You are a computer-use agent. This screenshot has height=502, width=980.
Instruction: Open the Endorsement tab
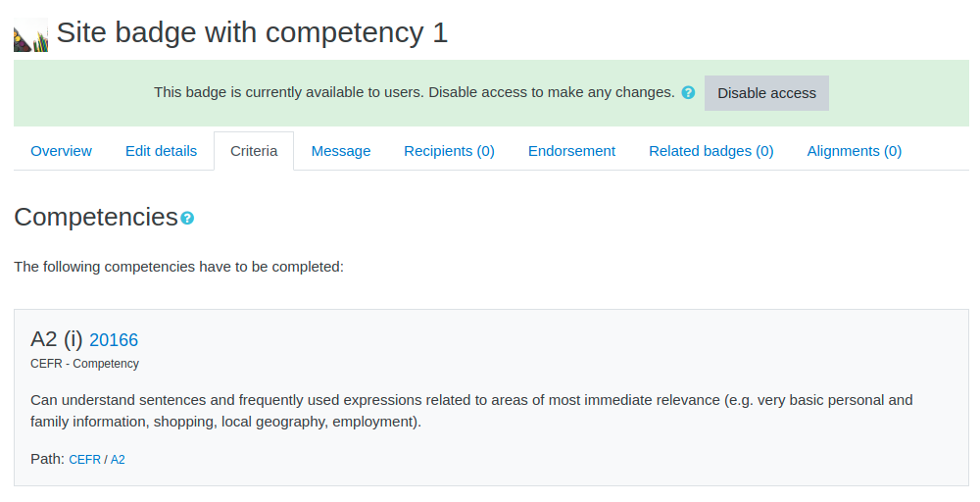[x=571, y=151]
